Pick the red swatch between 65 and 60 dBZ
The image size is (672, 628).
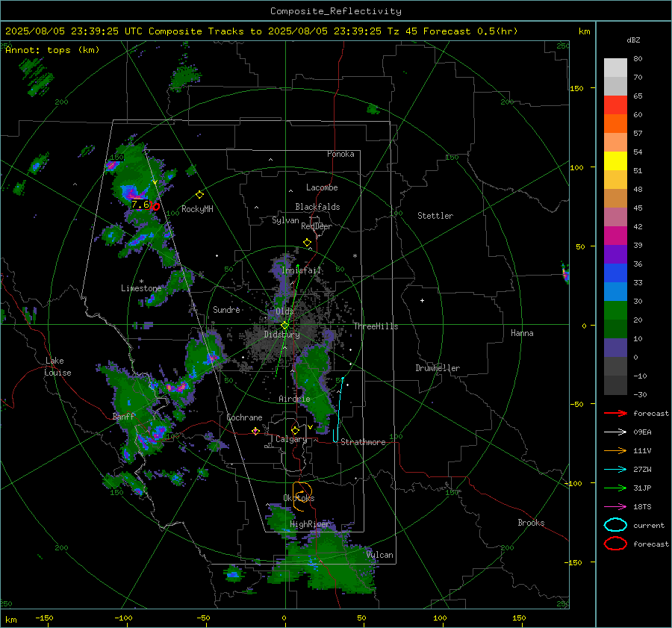point(615,105)
